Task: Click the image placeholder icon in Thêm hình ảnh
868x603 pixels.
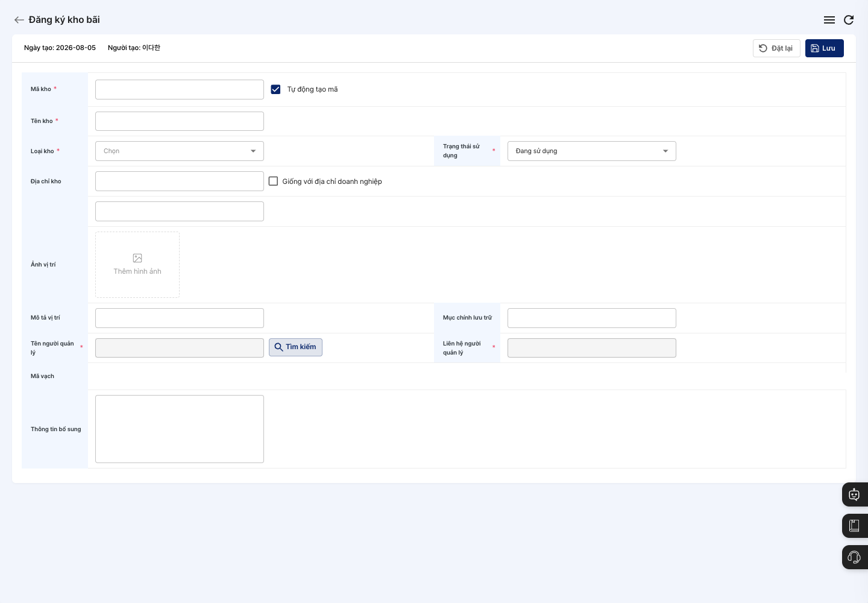Action: pos(137,258)
